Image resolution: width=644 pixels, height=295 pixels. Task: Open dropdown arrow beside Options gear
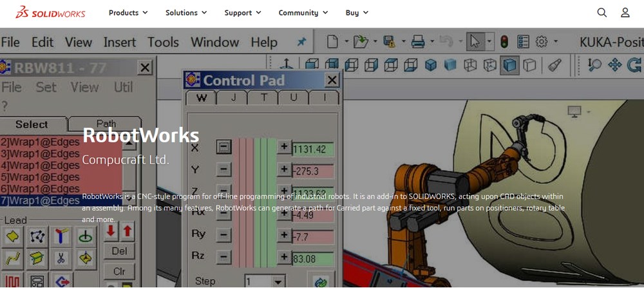pos(556,41)
